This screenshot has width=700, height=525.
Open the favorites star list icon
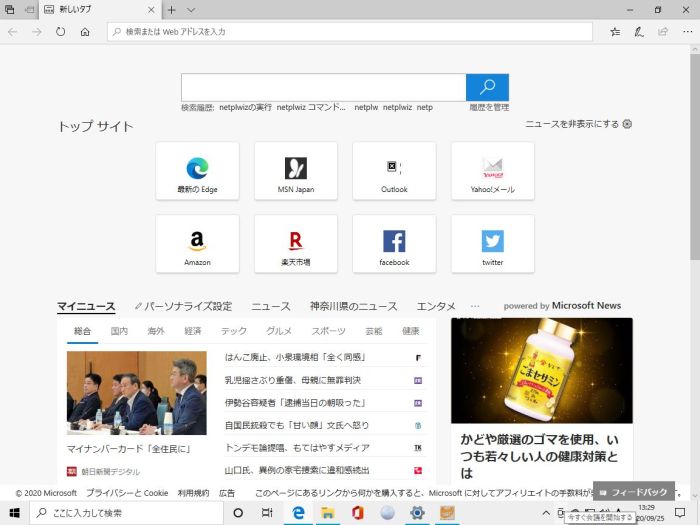point(615,32)
